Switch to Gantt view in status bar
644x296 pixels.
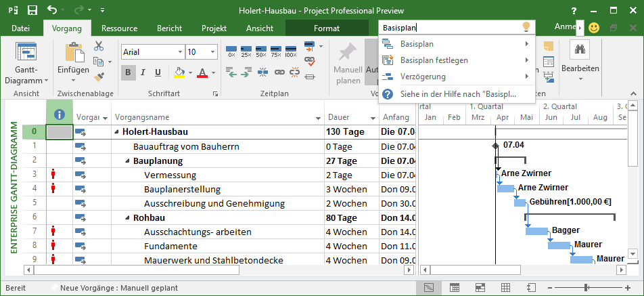429,287
